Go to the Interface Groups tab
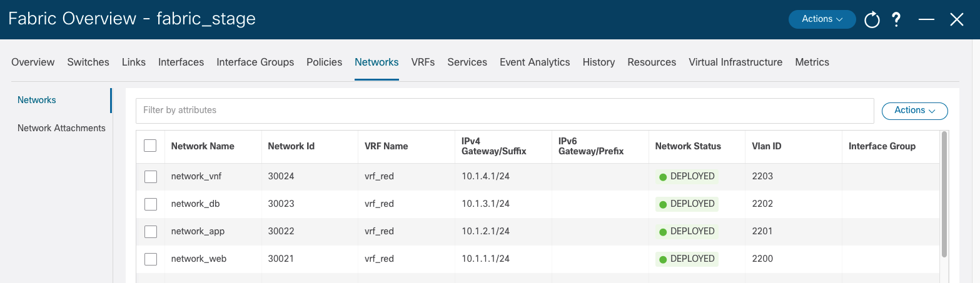The image size is (980, 283). click(255, 62)
